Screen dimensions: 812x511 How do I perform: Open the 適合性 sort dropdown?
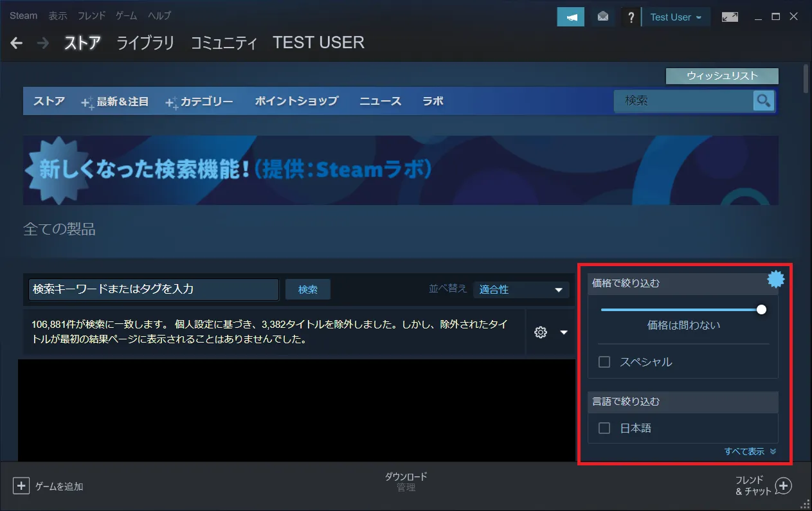click(521, 290)
